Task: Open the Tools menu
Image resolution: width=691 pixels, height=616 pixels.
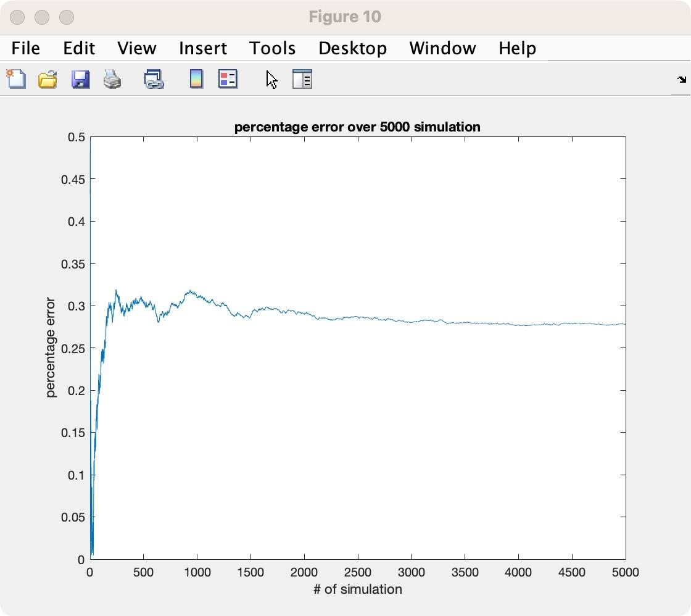Action: (272, 48)
